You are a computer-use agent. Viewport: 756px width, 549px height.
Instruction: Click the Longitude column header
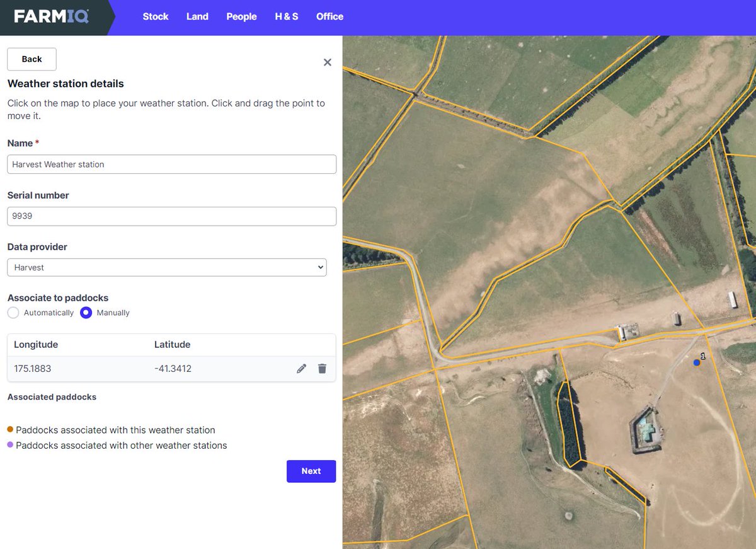click(35, 345)
